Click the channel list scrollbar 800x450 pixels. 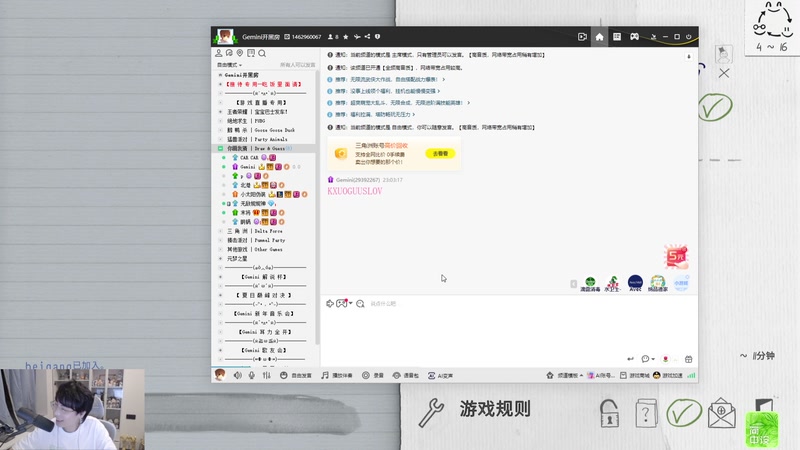(317, 209)
